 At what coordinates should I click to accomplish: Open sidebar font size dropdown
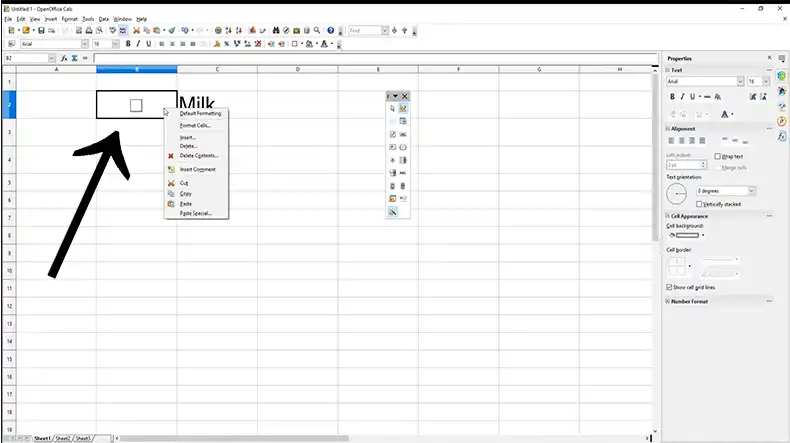point(766,81)
